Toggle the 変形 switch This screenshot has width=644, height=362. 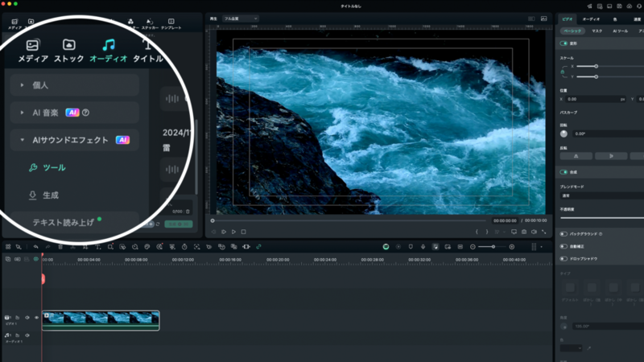563,43
